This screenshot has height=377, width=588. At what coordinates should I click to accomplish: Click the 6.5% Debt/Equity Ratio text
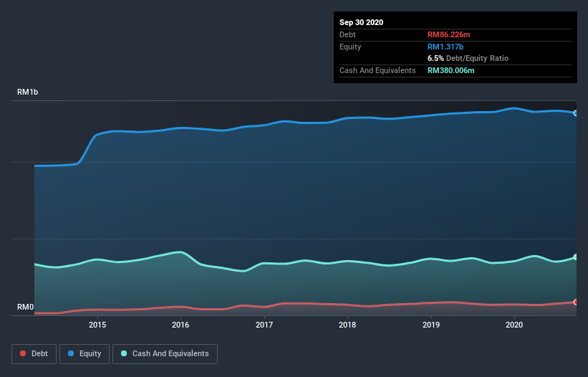tap(468, 58)
